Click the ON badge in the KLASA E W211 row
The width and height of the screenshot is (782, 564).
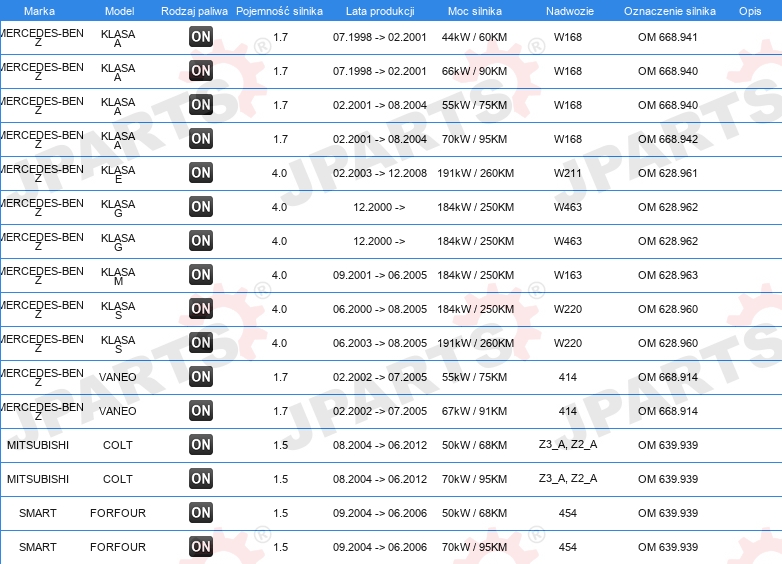pyautogui.click(x=201, y=173)
